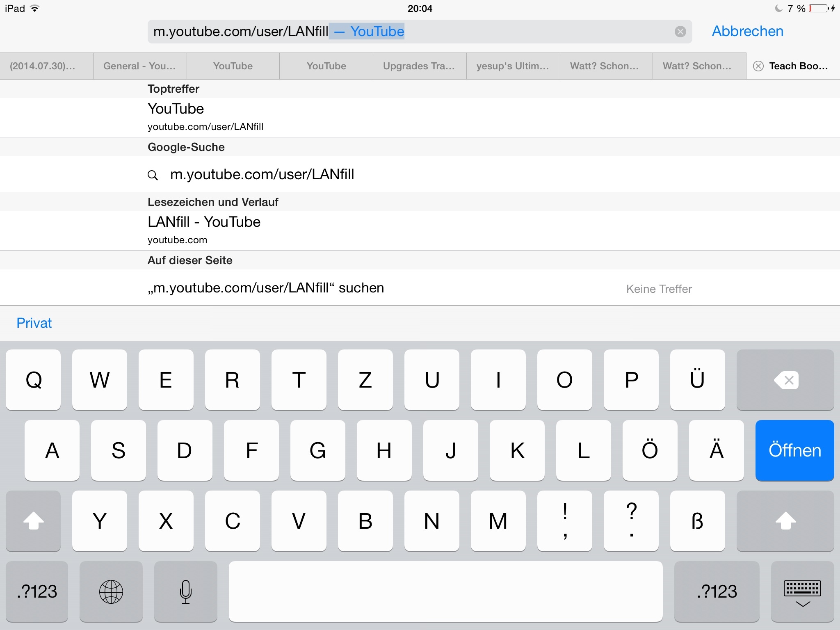Screen dimensions: 840x630
Task: Open LANfill - YouTube history entry
Action: [x=204, y=230]
